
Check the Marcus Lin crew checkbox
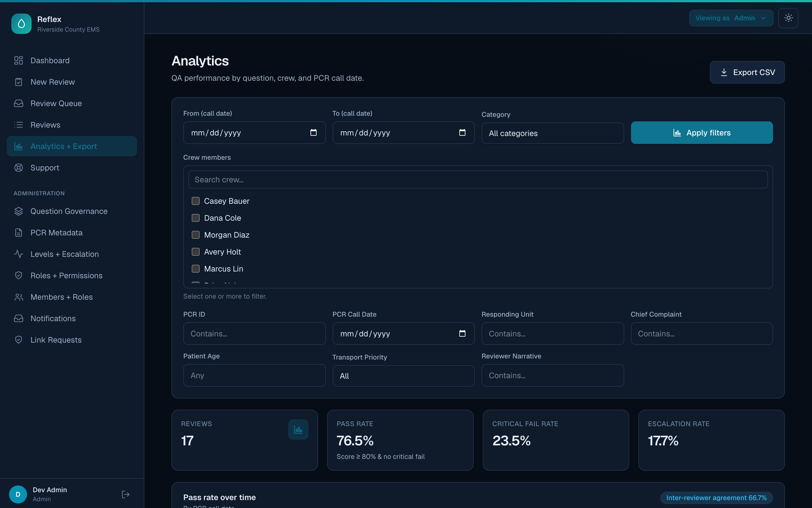coord(196,269)
